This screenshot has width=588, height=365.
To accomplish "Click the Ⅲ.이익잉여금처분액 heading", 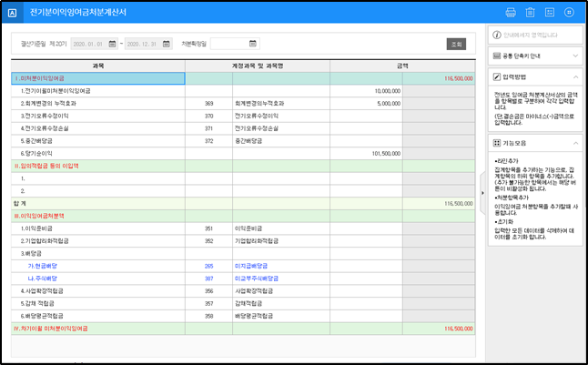I will click(39, 216).
